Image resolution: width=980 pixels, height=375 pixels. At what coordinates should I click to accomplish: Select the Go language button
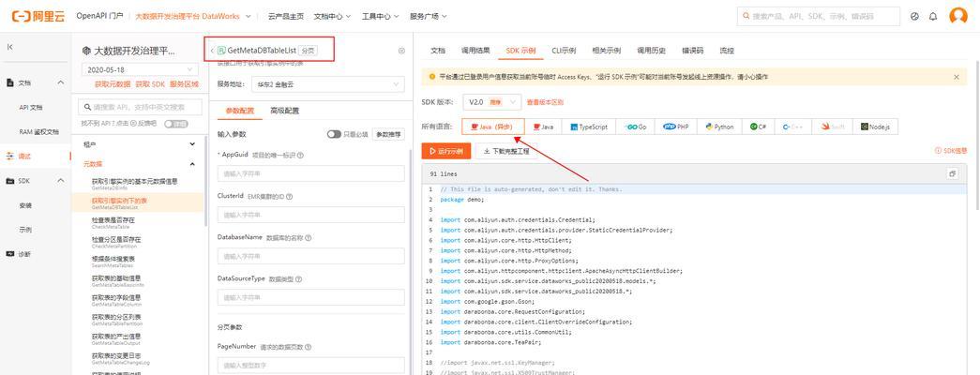tap(636, 127)
